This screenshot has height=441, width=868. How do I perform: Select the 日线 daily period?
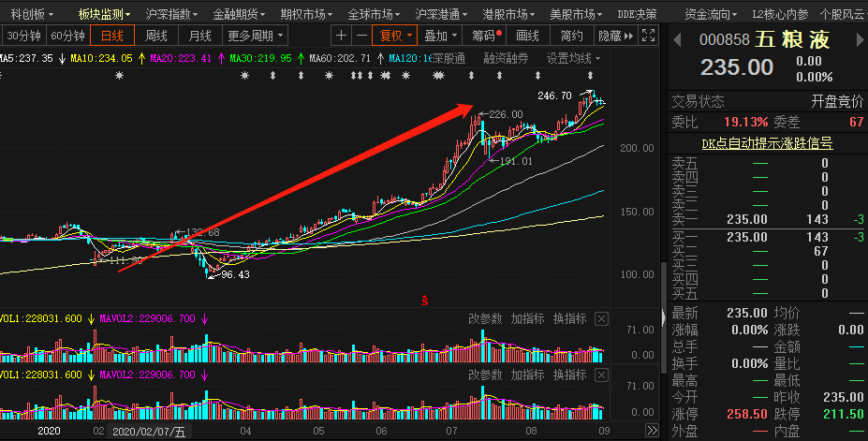point(112,36)
